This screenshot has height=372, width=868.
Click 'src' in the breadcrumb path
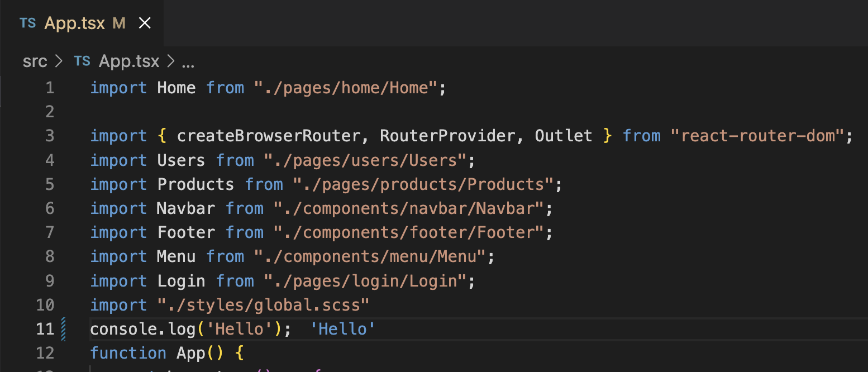point(35,61)
